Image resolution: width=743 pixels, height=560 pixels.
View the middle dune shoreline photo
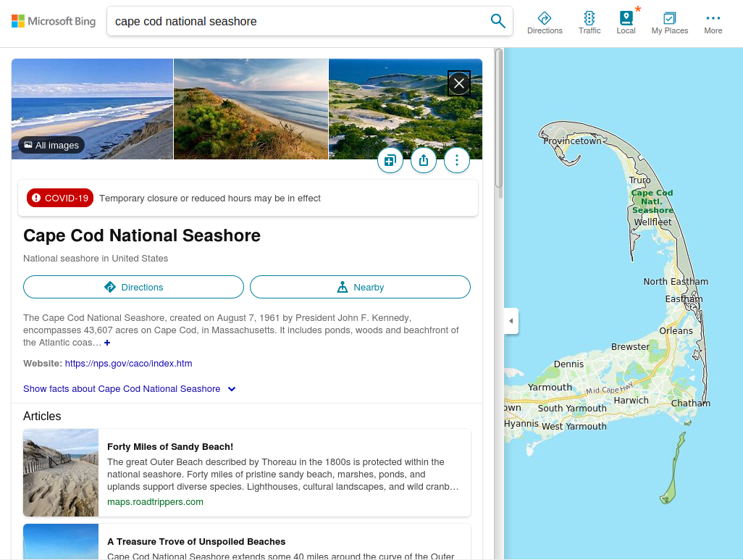pyautogui.click(x=251, y=109)
